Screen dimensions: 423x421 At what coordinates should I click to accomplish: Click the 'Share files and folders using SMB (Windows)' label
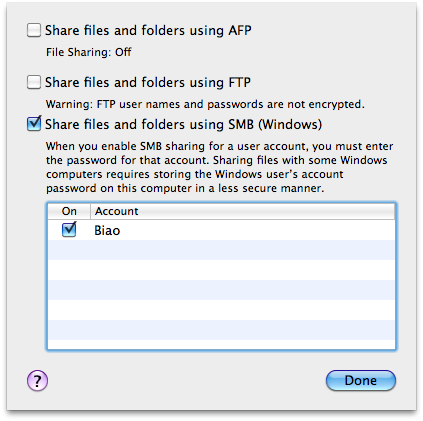(183, 124)
